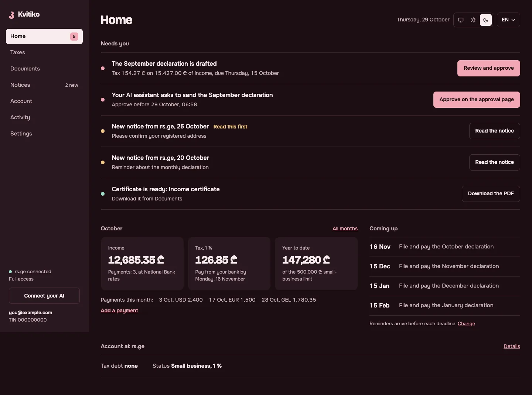Click "Your AI assistant asks" item title
This screenshot has width=532, height=395.
(192, 95)
